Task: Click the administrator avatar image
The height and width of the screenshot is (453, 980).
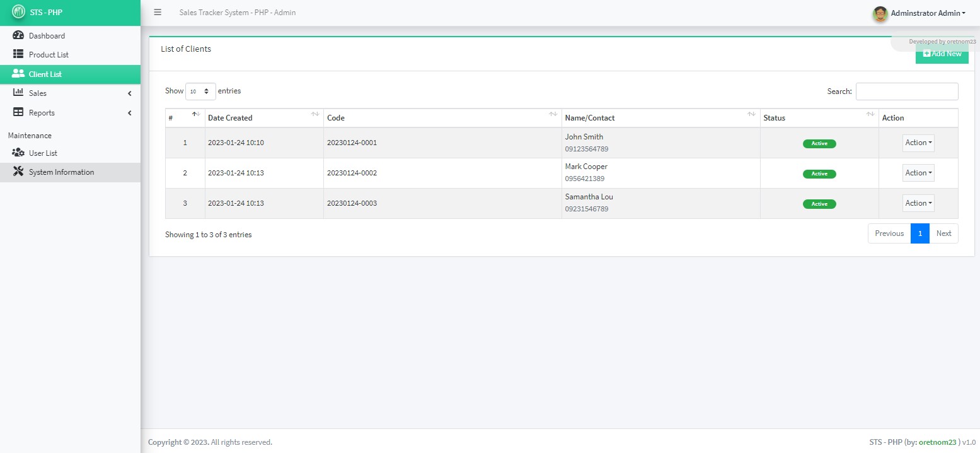Action: tap(880, 13)
